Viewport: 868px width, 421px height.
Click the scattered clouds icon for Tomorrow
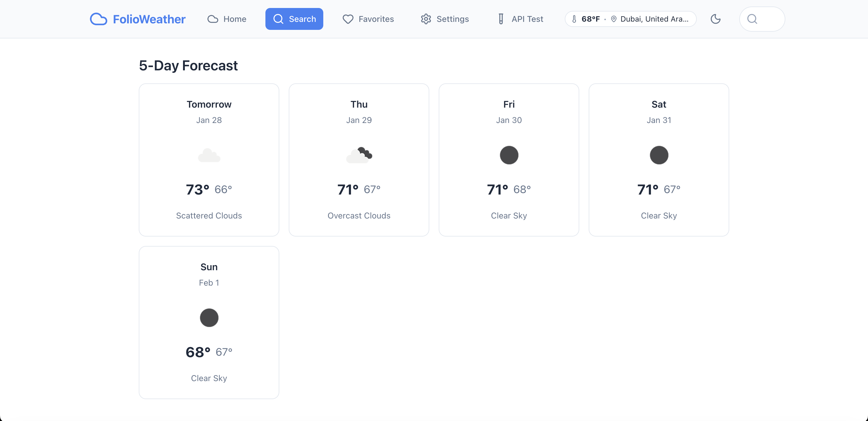coord(209,155)
